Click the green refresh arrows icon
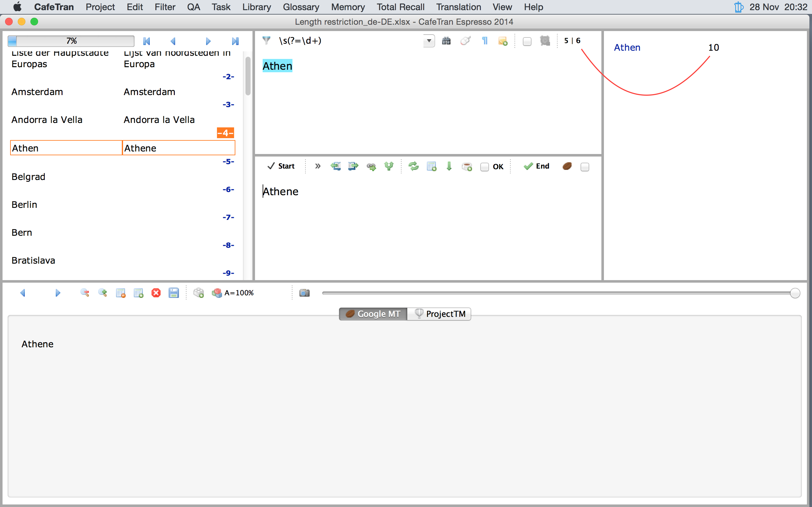812x507 pixels. tap(413, 166)
